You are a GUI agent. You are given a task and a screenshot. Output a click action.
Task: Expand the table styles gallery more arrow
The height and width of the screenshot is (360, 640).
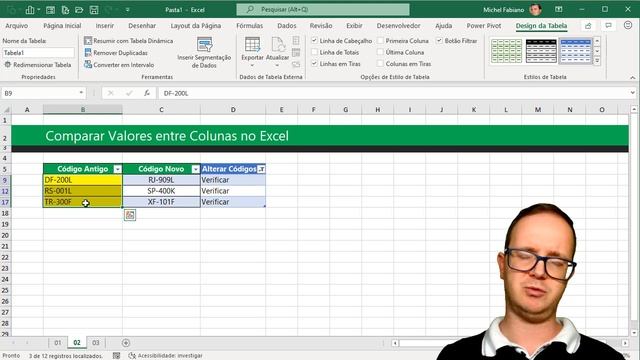coord(597,61)
